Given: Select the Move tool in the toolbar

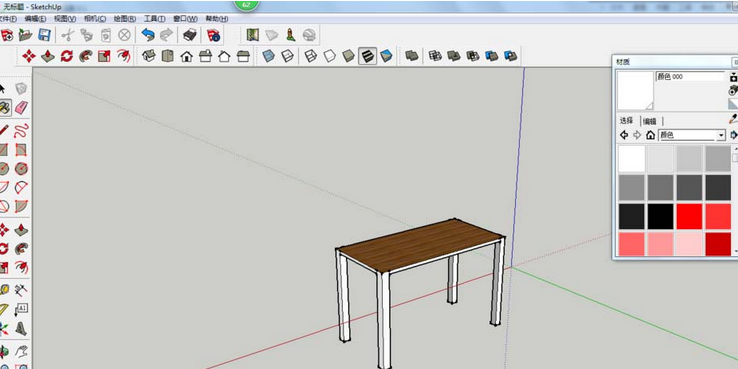Looking at the screenshot, I should (x=29, y=56).
